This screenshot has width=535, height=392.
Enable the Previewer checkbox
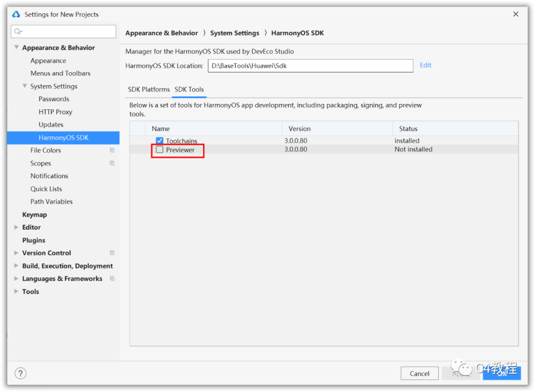pos(160,149)
